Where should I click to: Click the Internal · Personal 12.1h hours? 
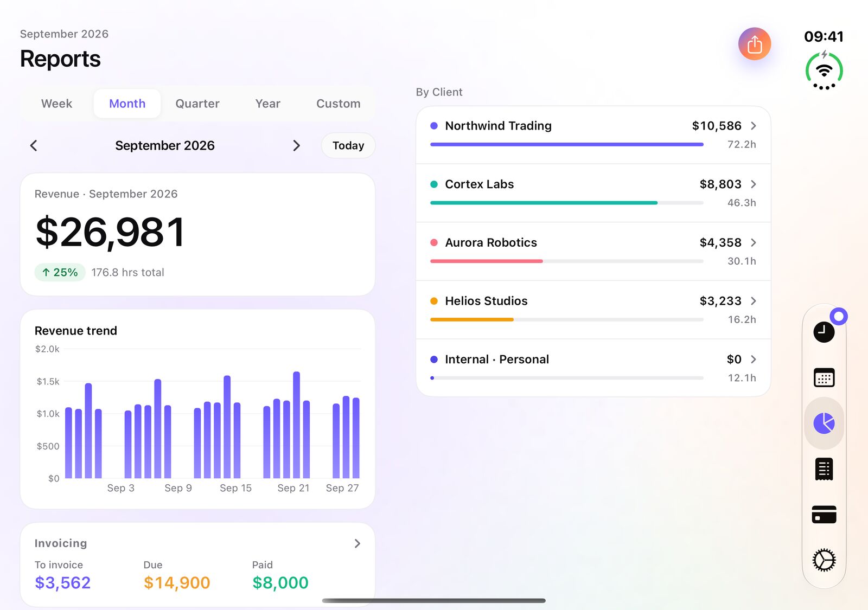[x=742, y=378]
